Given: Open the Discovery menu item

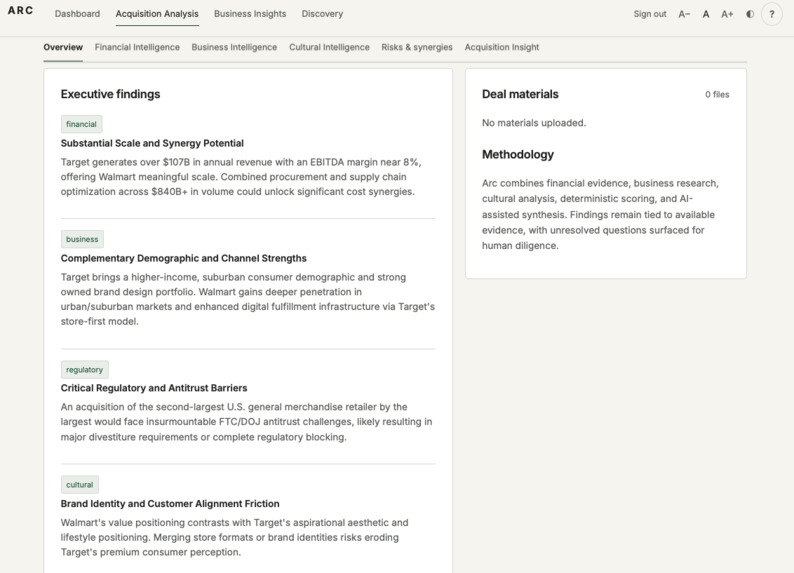Looking at the screenshot, I should (322, 14).
